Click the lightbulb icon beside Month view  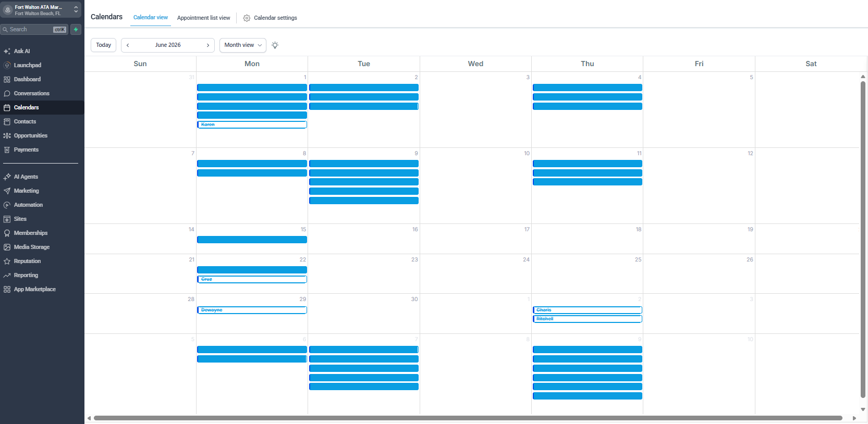[x=275, y=45]
